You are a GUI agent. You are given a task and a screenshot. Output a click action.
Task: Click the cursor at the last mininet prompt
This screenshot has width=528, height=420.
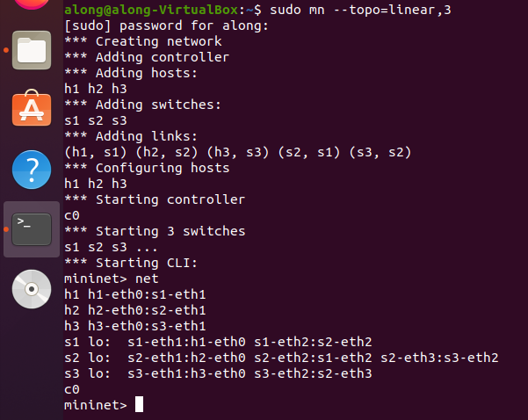point(139,405)
